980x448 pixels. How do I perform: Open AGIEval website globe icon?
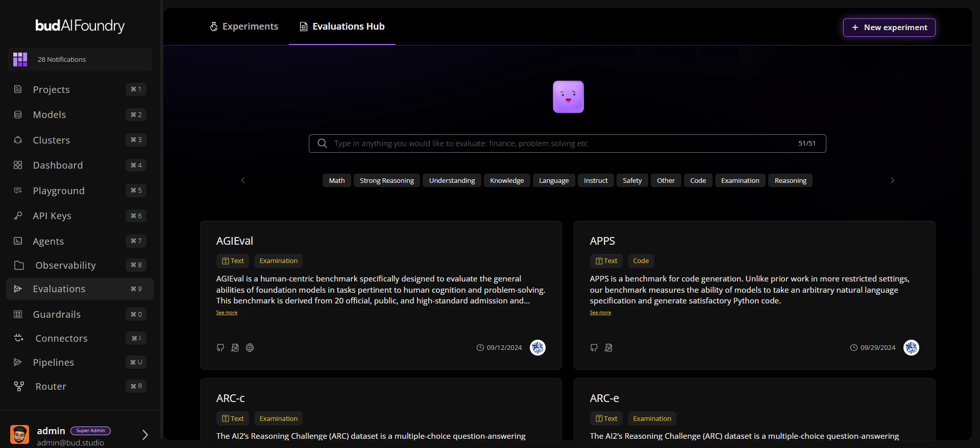(x=250, y=348)
